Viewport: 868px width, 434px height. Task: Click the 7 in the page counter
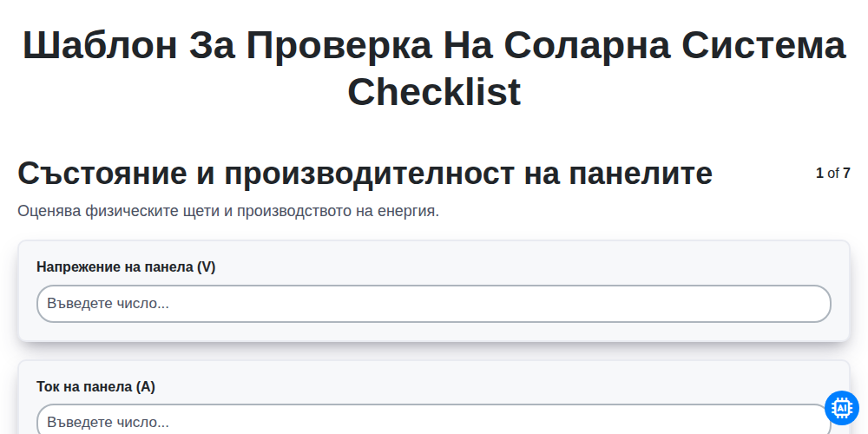pos(846,174)
